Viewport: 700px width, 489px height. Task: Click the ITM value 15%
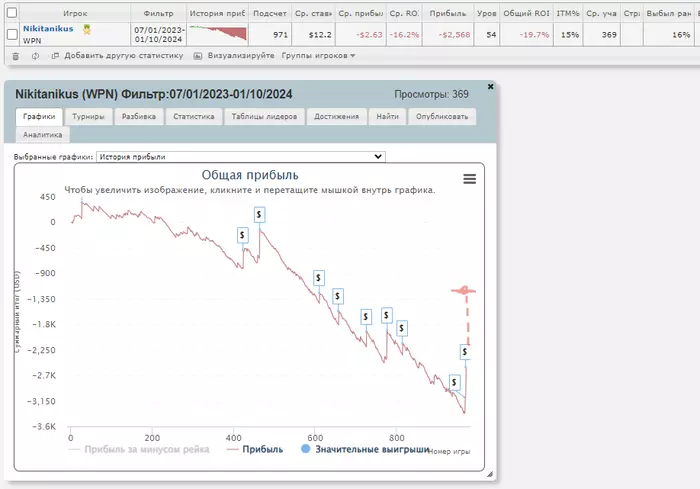(570, 35)
